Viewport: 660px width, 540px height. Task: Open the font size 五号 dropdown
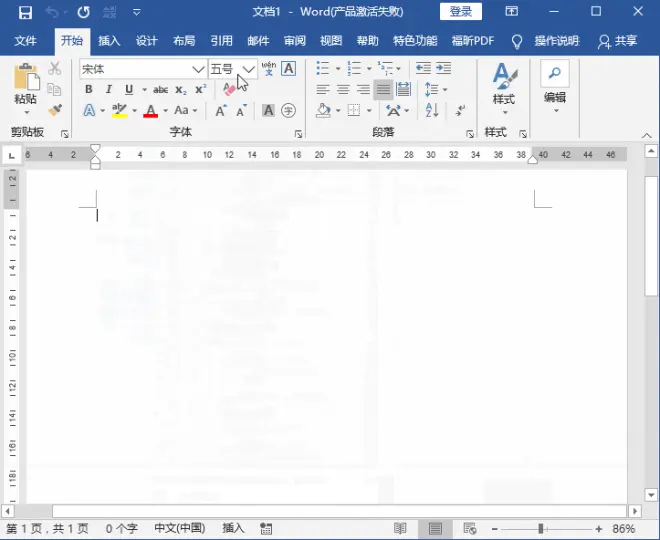pos(249,69)
